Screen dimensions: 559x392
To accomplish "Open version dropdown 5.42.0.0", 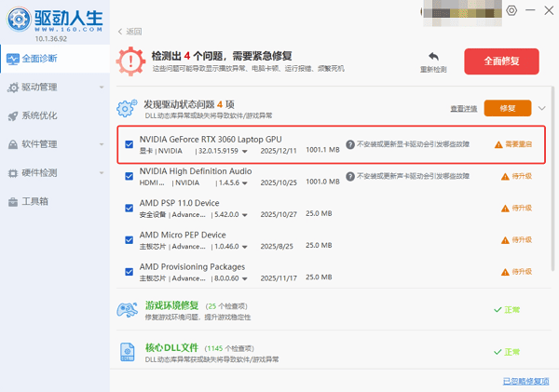I will click(x=244, y=214).
